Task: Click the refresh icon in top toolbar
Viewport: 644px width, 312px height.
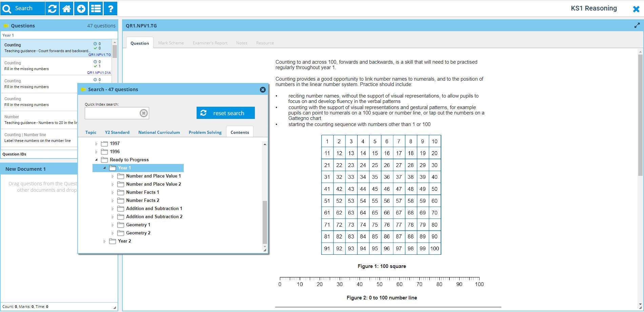Action: click(52, 8)
